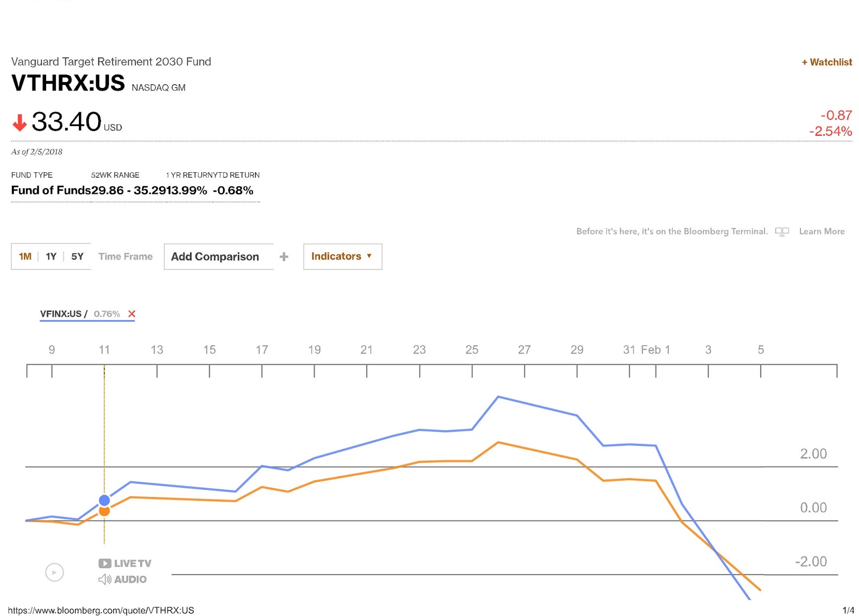Image resolution: width=859 pixels, height=616 pixels.
Task: Click the plus icon on Watchlist
Action: (x=805, y=62)
